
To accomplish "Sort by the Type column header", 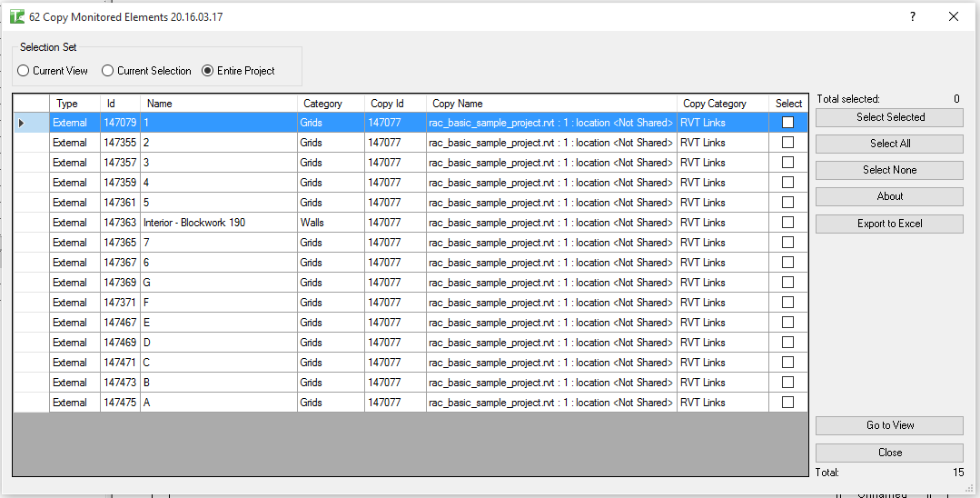I will pos(75,104).
